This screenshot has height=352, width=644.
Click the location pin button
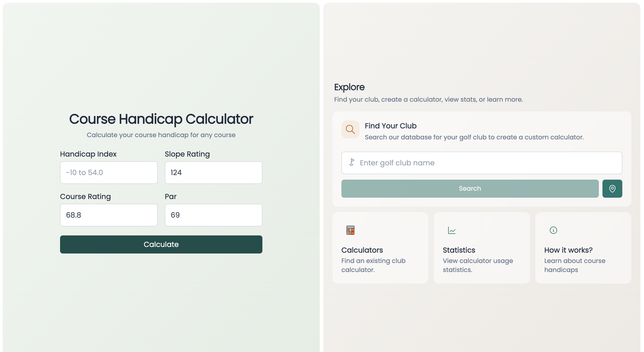click(x=612, y=188)
